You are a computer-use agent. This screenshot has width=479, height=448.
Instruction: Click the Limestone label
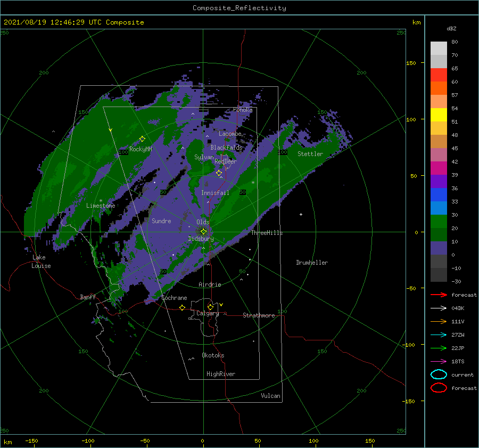pyautogui.click(x=101, y=206)
